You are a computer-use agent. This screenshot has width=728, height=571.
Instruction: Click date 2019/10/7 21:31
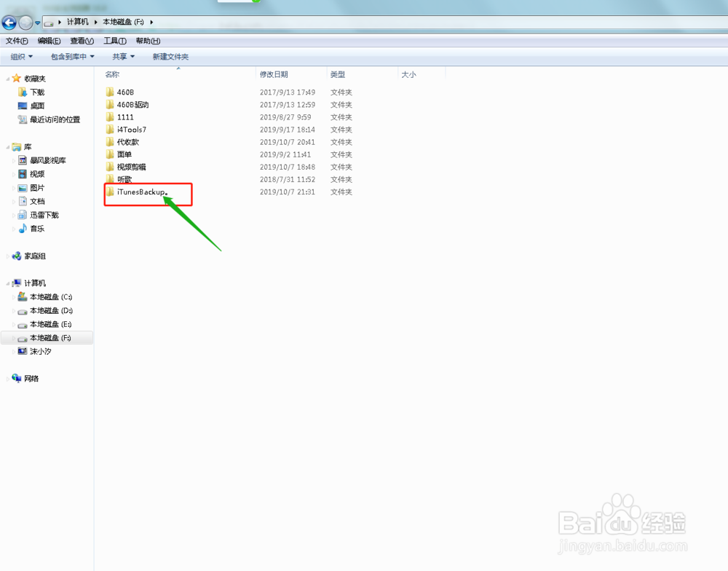coord(288,192)
